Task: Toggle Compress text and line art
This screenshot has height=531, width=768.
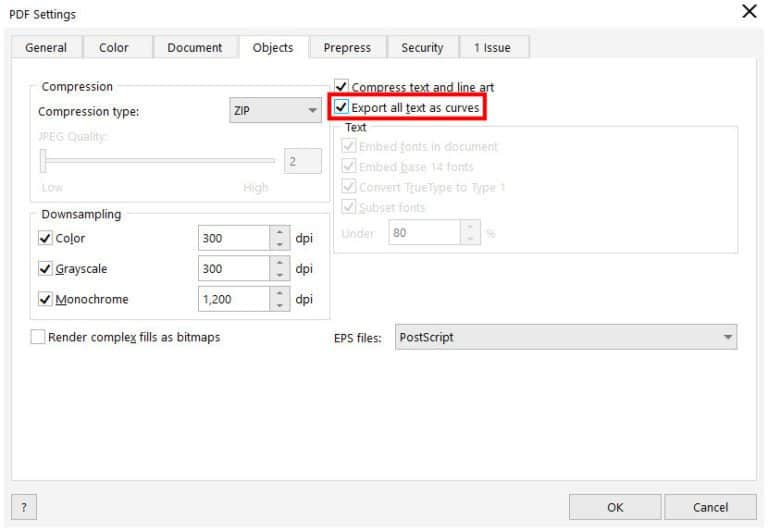Action: pos(342,87)
